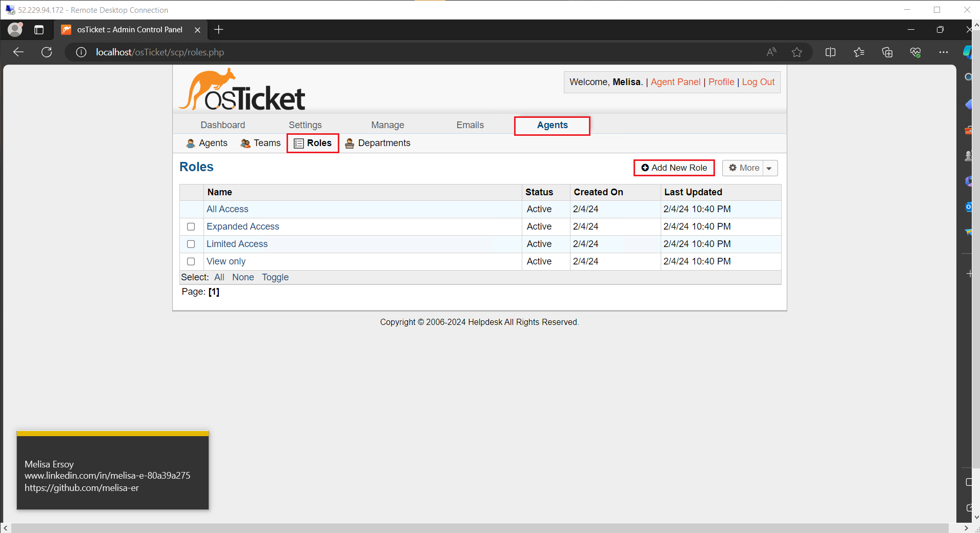Go to the Departments sub-navigation item
This screenshot has height=533, width=980.
[378, 143]
